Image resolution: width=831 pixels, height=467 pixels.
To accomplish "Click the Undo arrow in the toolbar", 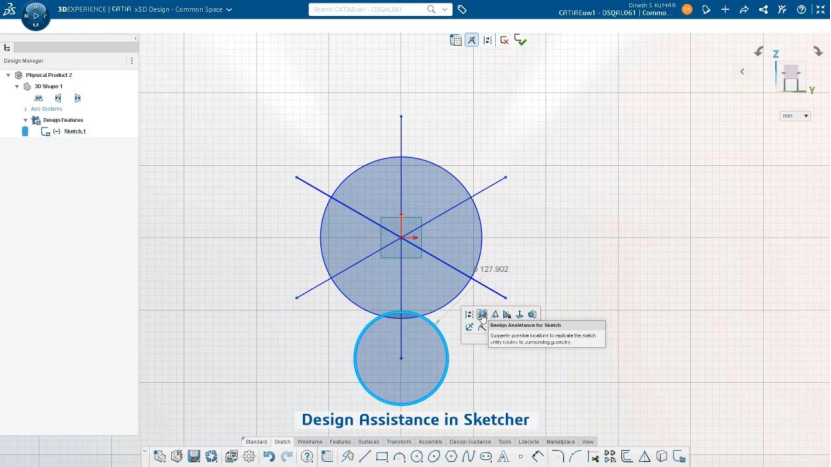I will click(269, 456).
